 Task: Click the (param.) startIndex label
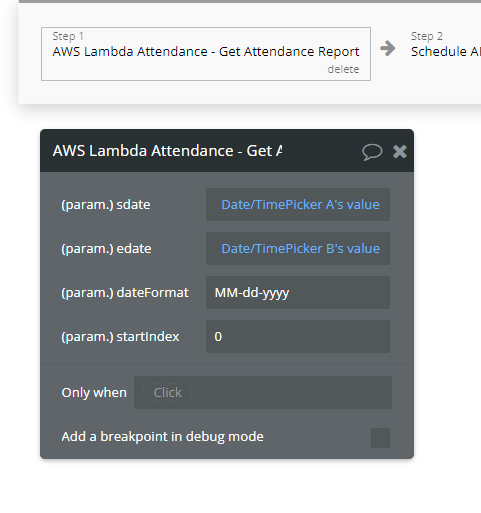(120, 337)
